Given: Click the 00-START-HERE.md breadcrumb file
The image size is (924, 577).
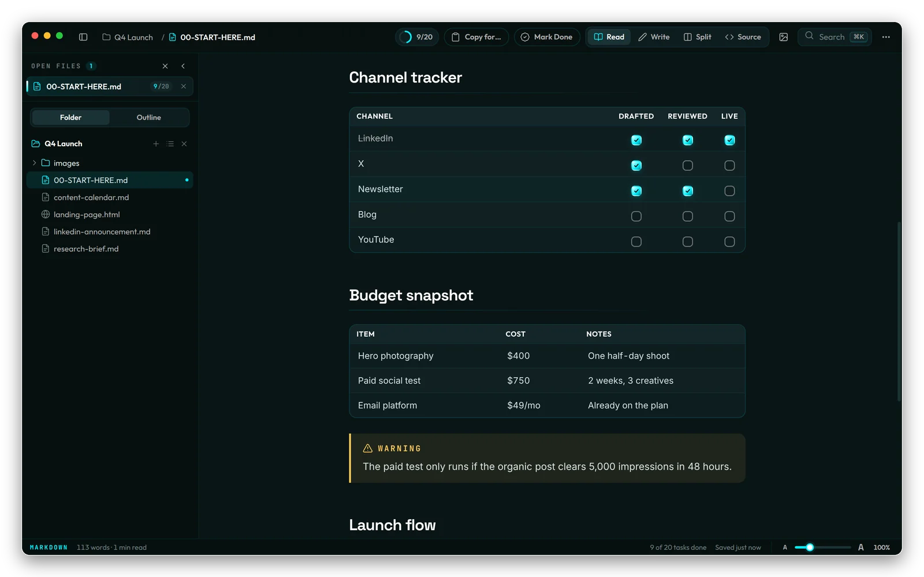Looking at the screenshot, I should [212, 37].
